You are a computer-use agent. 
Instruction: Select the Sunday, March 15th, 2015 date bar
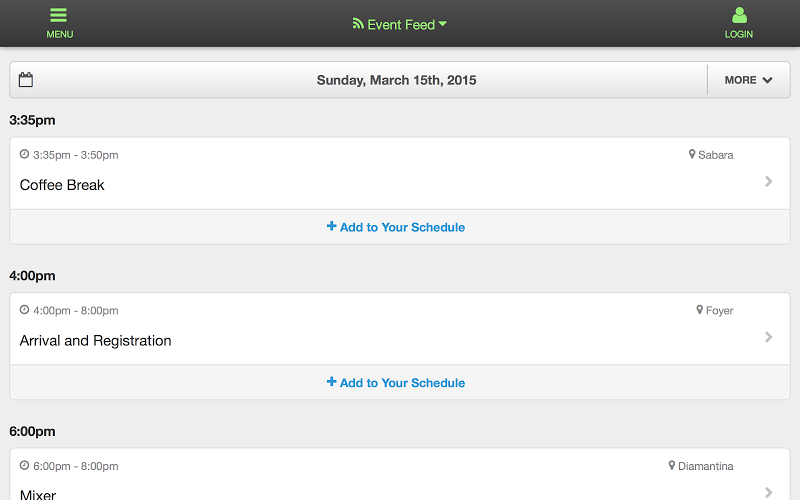coord(396,80)
